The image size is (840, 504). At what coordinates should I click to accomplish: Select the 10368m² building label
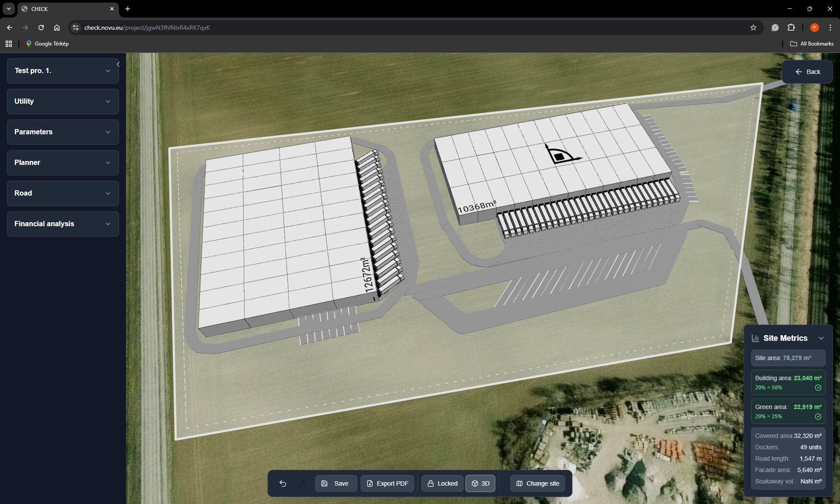(476, 206)
